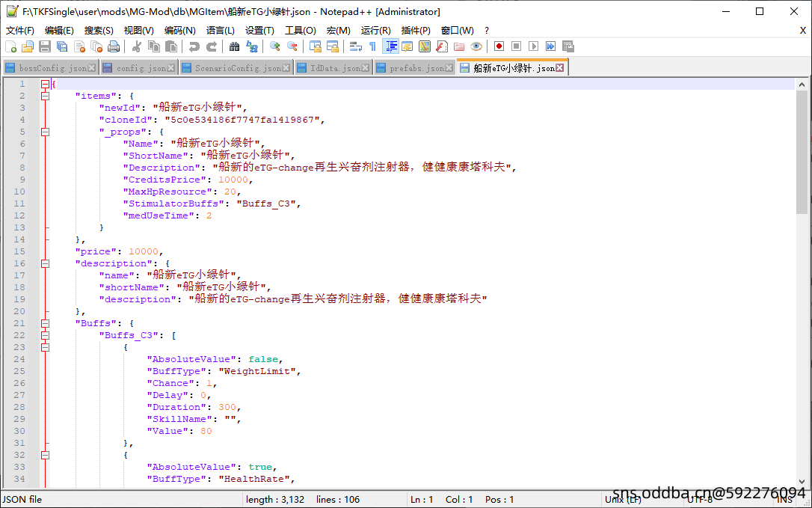Image resolution: width=812 pixels, height=508 pixels.
Task: Click the Save All toolbar icon
Action: pos(62,46)
